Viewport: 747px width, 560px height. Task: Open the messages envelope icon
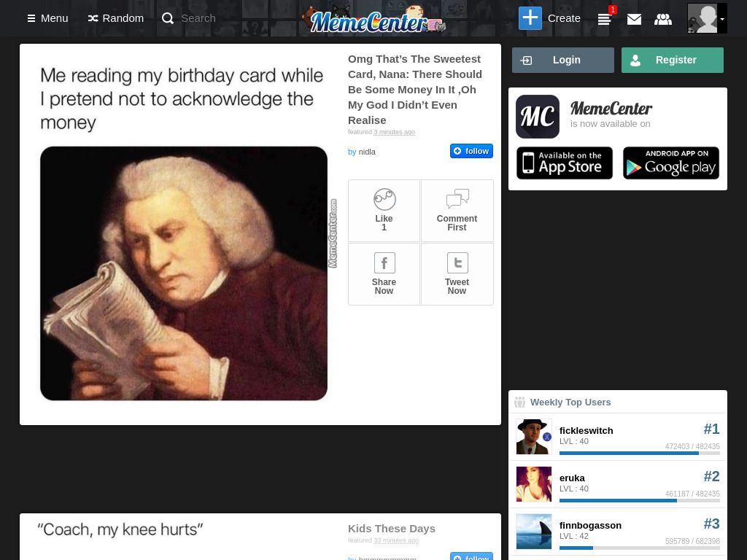click(x=634, y=19)
